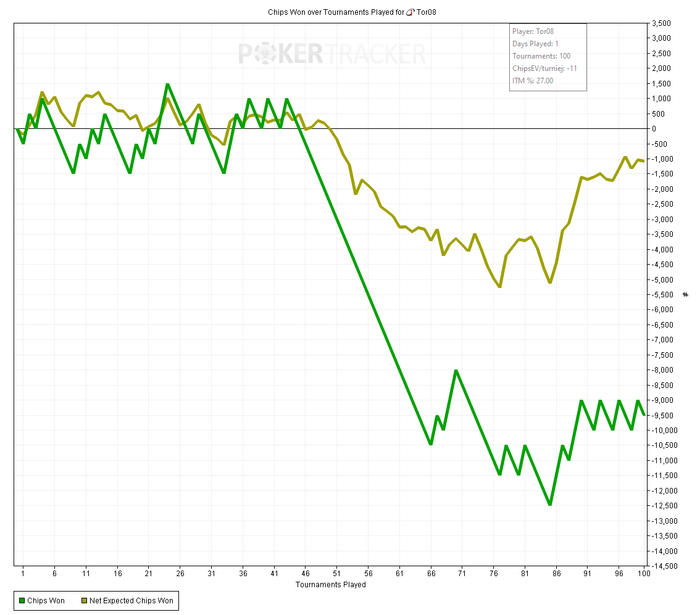Click the olive Net Expected Chips Won swatch
Image resolution: width=700 pixels, height=615 pixels.
(x=83, y=601)
